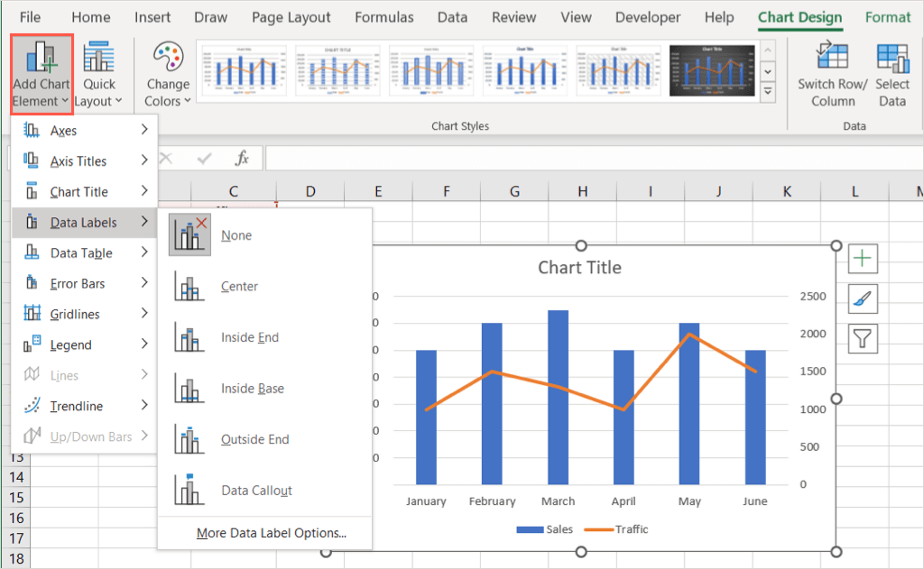Select Outside End data label option
This screenshot has height=569, width=924.
254,439
